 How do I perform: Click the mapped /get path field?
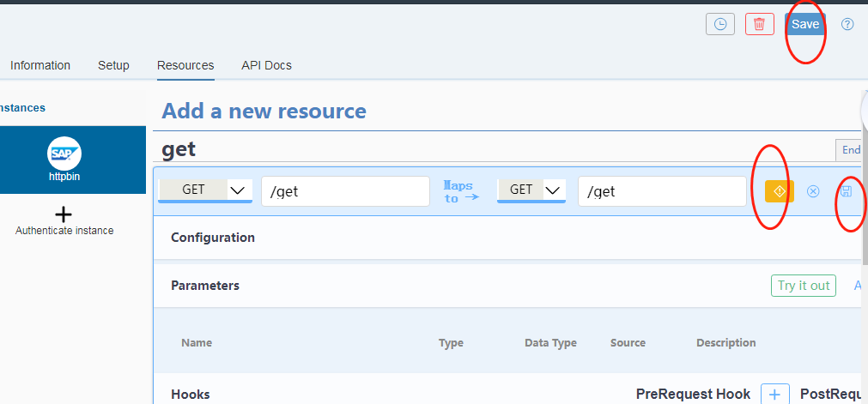(x=661, y=191)
